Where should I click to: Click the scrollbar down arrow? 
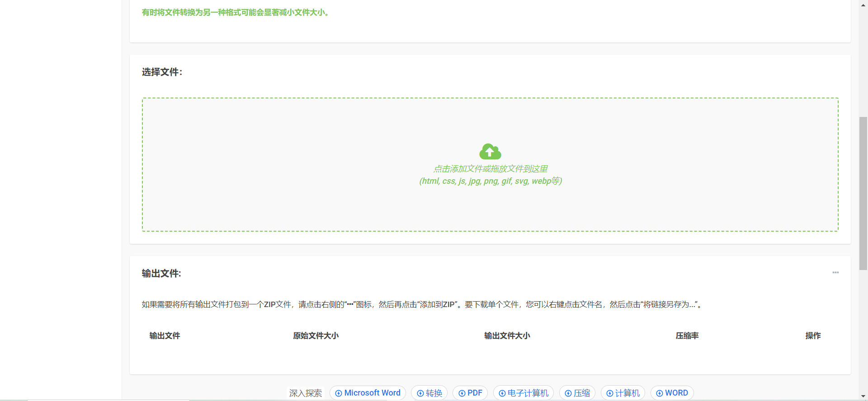click(x=863, y=396)
